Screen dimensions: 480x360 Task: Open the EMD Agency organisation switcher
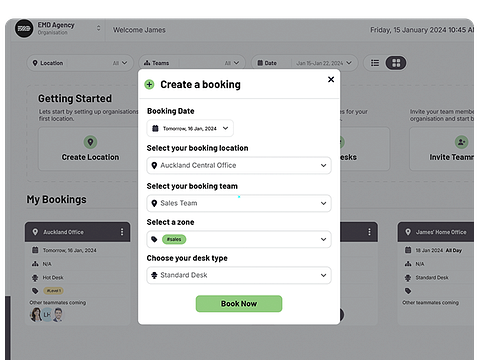(x=98, y=28)
